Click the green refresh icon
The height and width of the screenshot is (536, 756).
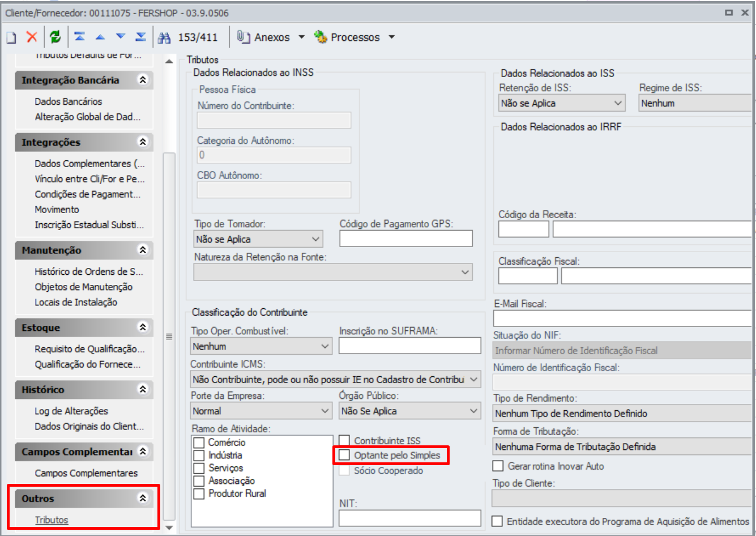pyautogui.click(x=55, y=37)
